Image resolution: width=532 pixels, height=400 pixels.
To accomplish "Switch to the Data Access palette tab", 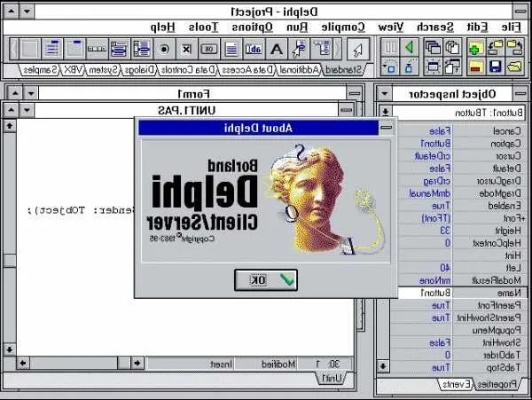I will [247, 70].
